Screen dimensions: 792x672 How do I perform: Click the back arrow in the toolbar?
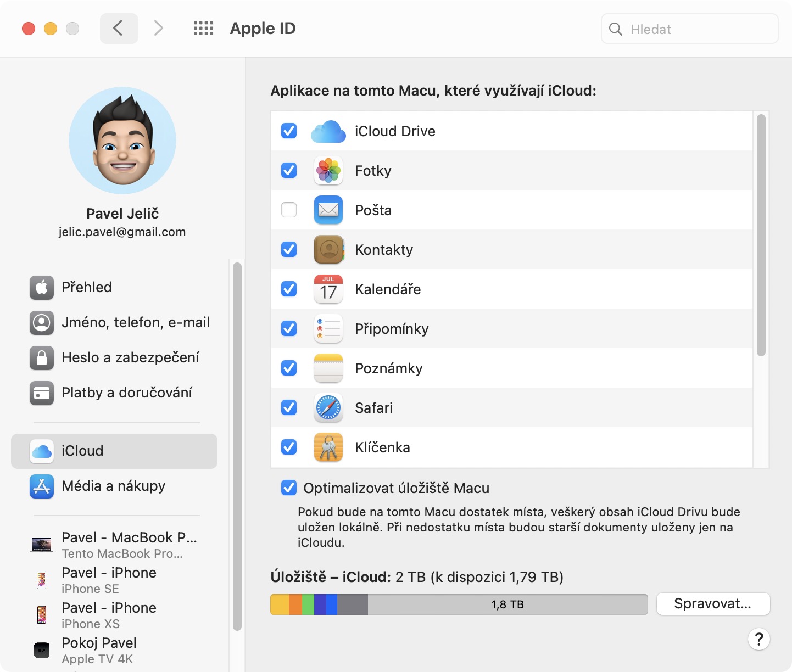118,29
